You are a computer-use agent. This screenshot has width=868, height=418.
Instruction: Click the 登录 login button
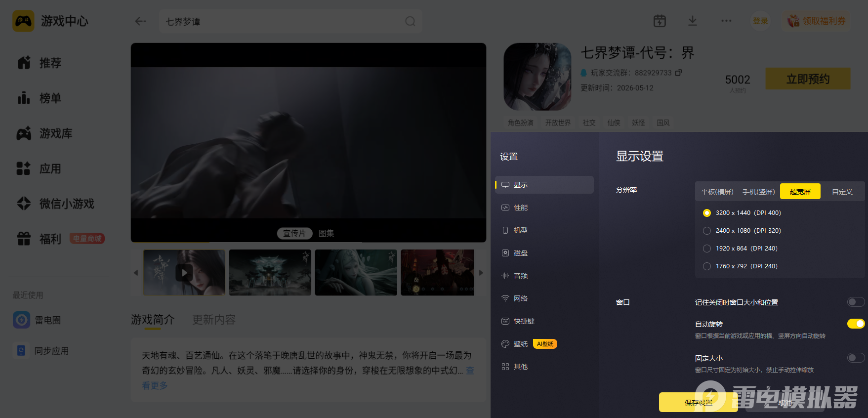(x=760, y=21)
